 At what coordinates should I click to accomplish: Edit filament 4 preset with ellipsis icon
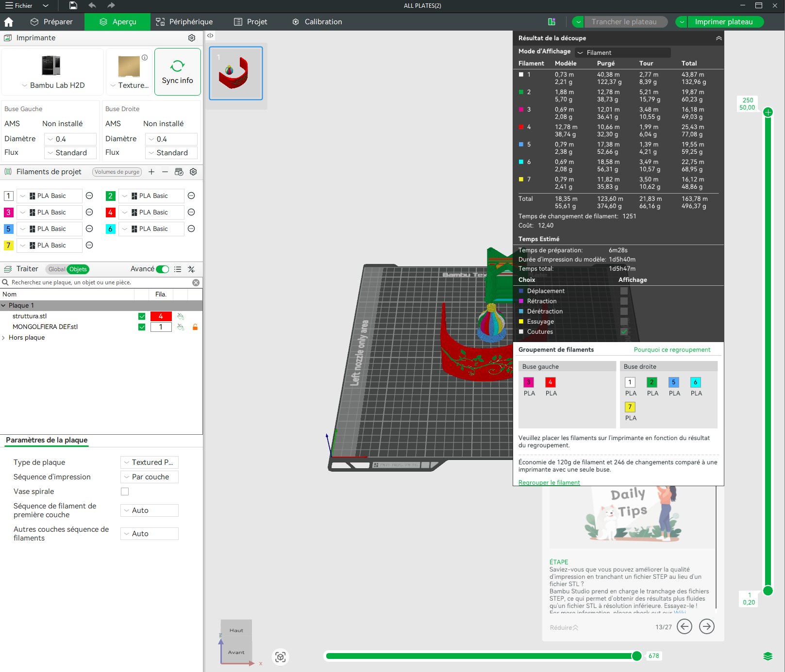191,212
